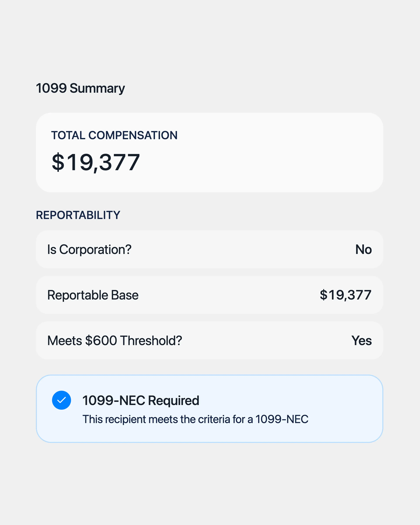
Task: Click the Meets $600 Threshold? label
Action: point(114,340)
